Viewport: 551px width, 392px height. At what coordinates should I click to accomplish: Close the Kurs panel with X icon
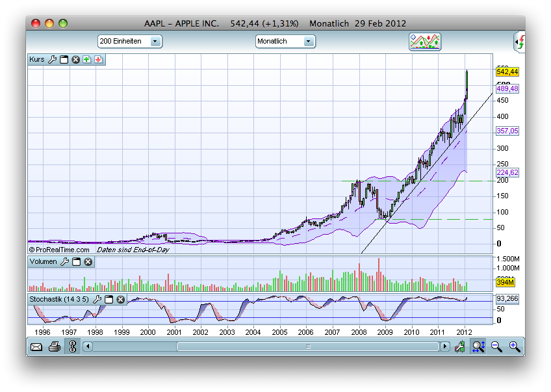point(75,59)
